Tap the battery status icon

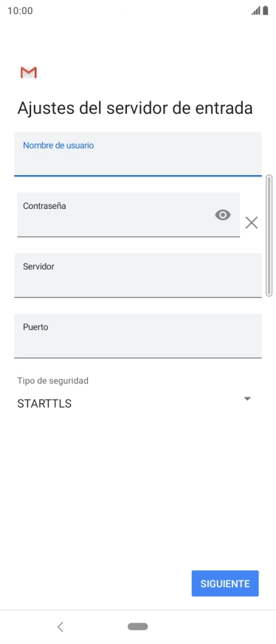266,10
